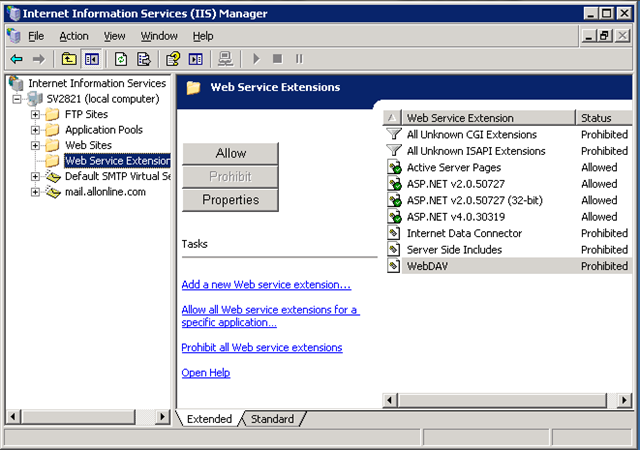640x450 pixels.
Task: Click the Show/Hide Action Pane icon
Action: (x=196, y=59)
